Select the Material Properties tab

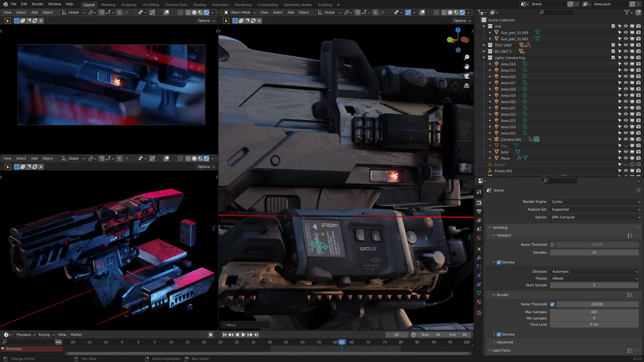coord(479,301)
